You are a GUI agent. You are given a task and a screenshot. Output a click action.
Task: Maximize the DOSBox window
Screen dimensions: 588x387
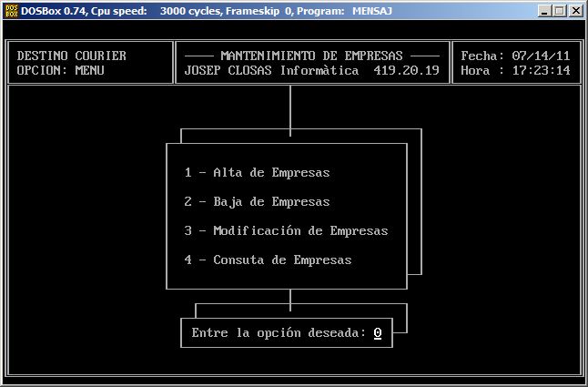tap(559, 11)
